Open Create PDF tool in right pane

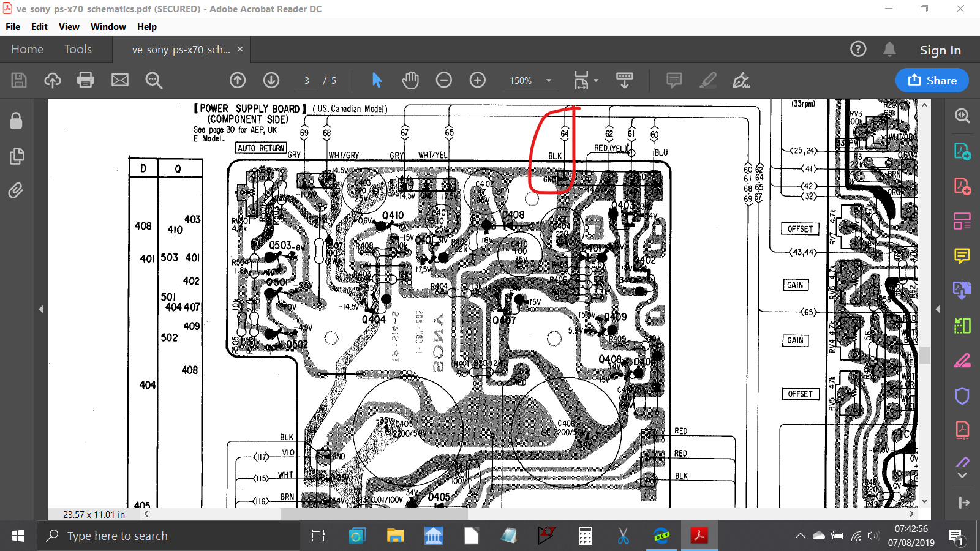962,186
